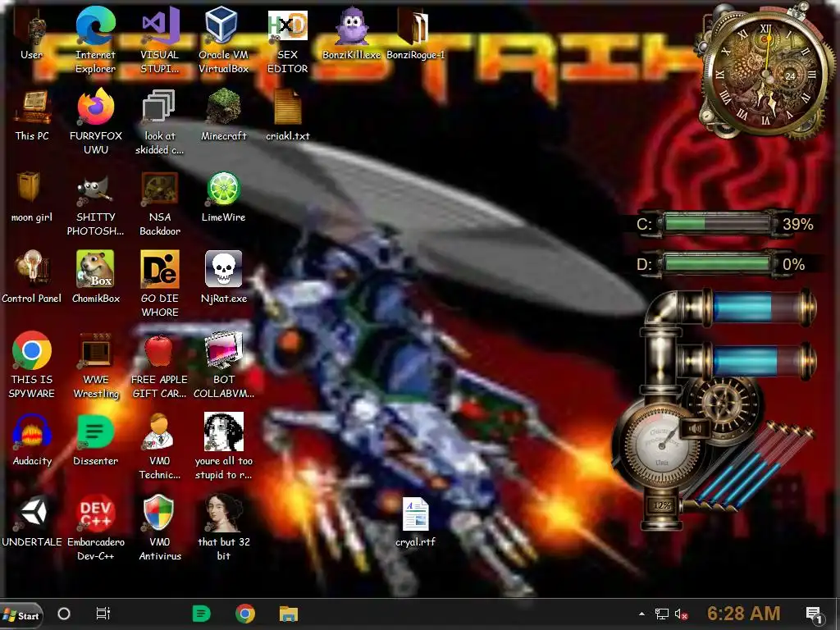Launch the ChomikBox shortcut
Viewport: 840px width, 630px height.
(95, 277)
